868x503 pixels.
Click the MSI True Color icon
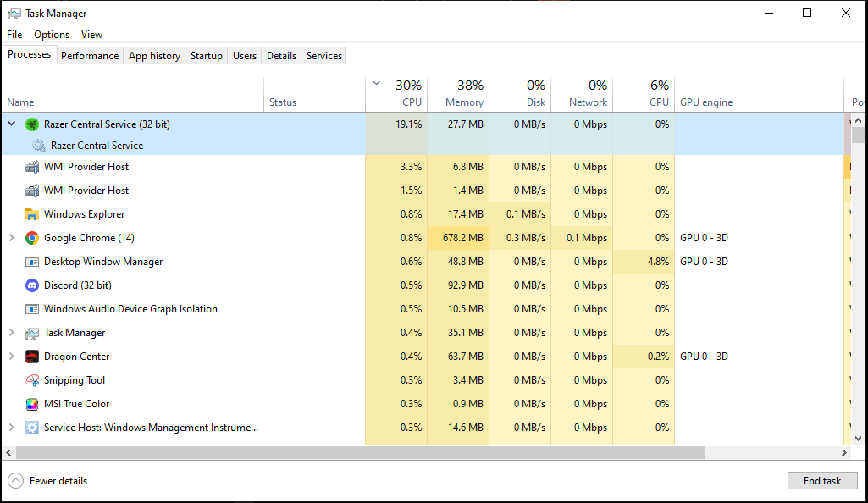[x=32, y=404]
